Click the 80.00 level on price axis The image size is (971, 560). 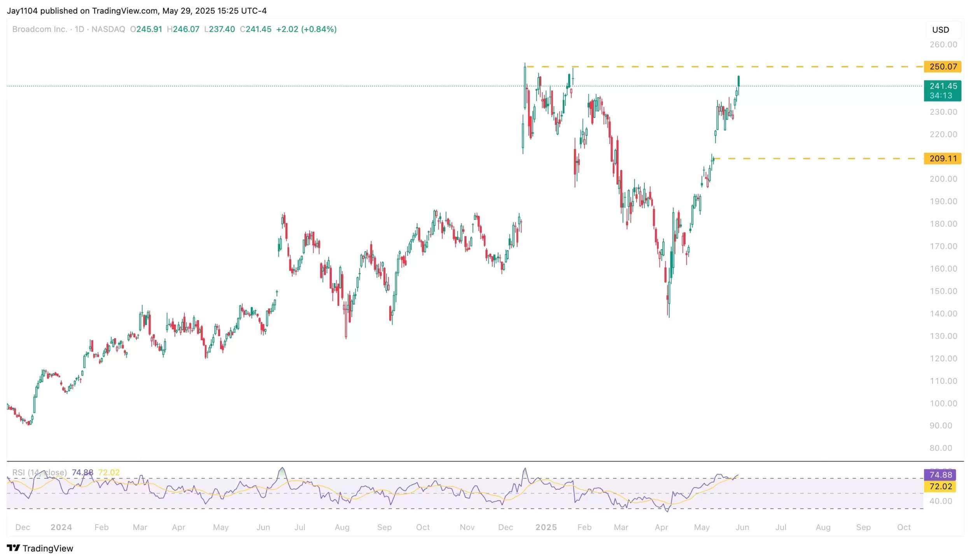pyautogui.click(x=941, y=448)
